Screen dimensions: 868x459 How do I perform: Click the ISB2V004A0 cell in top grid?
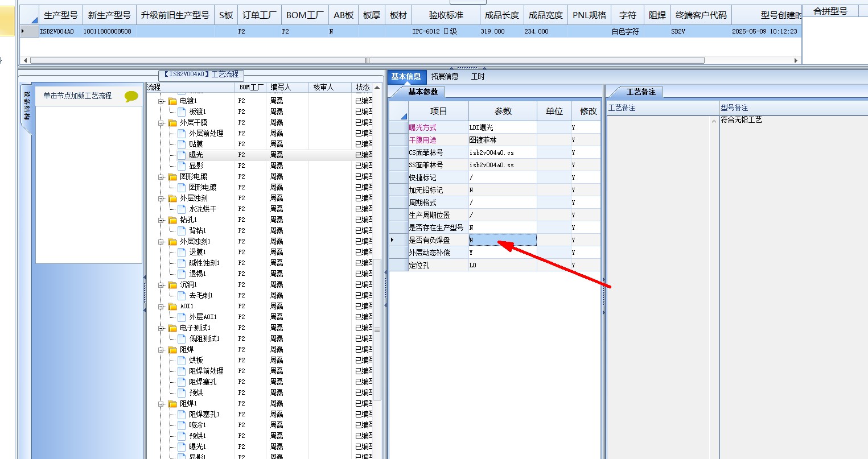click(60, 31)
